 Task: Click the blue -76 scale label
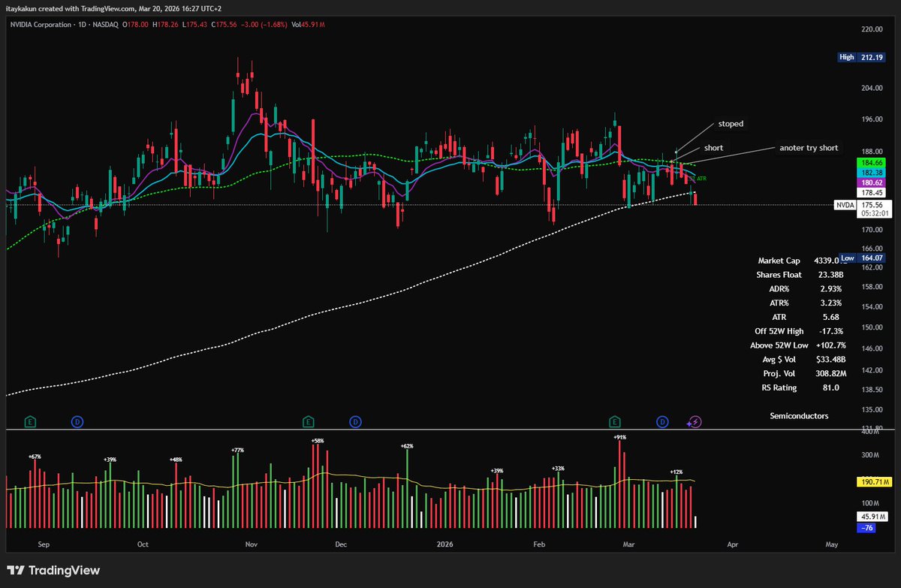tap(865, 527)
